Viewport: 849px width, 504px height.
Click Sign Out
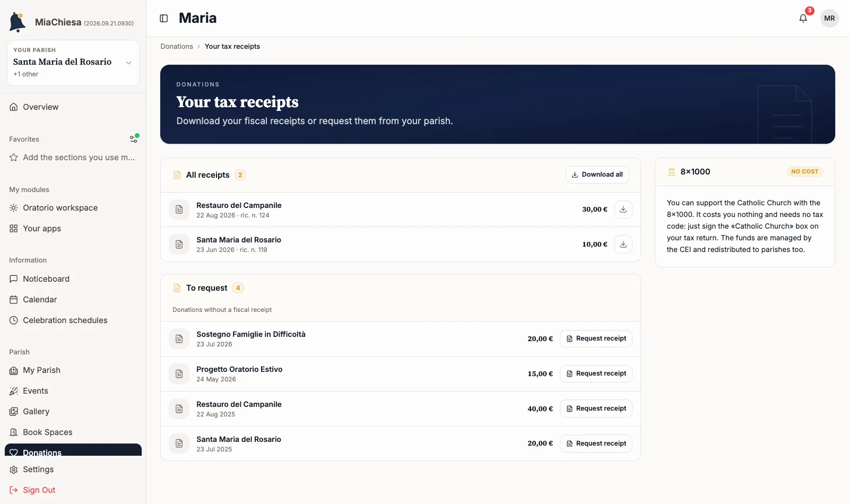coord(73,490)
